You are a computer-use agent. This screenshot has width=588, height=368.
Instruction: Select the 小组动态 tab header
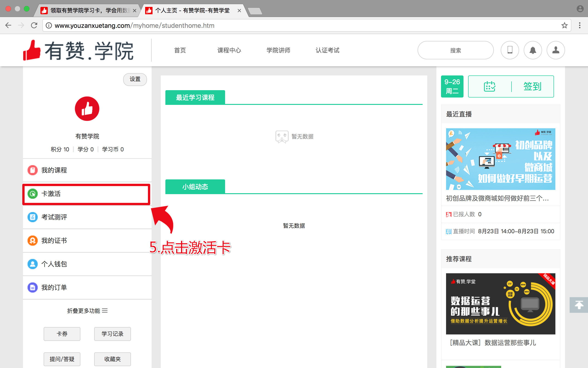[x=195, y=187]
